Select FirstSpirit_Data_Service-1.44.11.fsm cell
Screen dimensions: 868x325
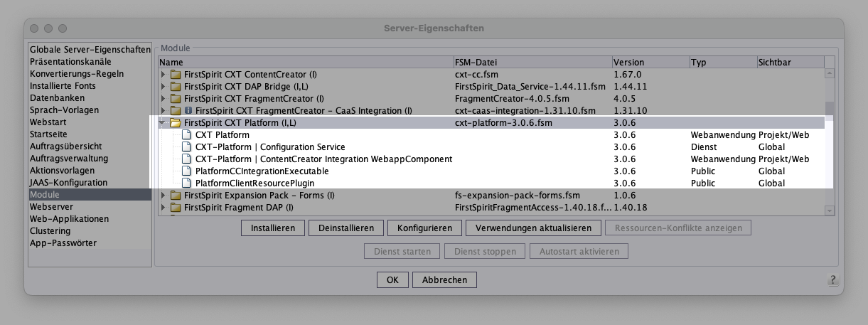[x=532, y=87]
